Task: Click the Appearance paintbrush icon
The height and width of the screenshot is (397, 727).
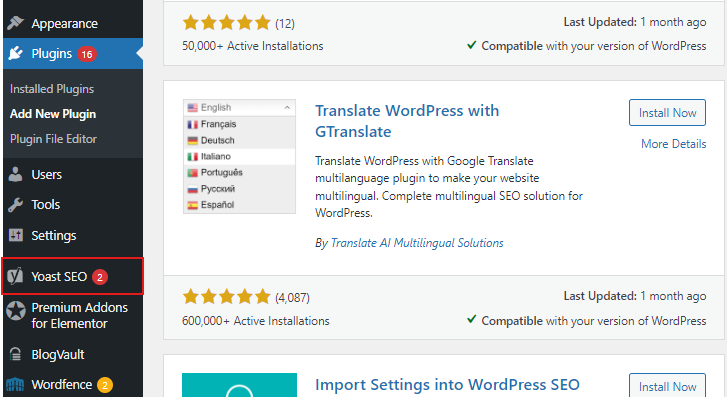Action: pyautogui.click(x=15, y=22)
